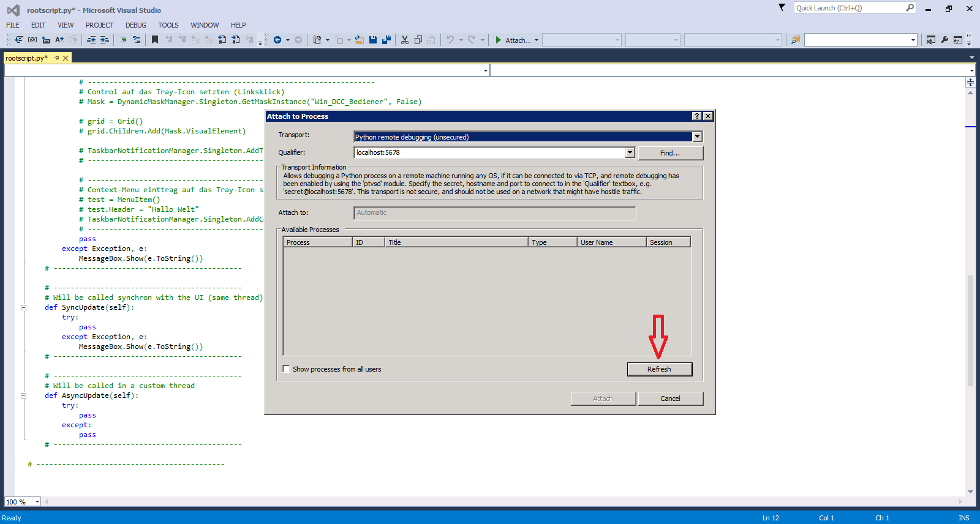
Task: Open the DEBUG menu
Action: coord(136,25)
